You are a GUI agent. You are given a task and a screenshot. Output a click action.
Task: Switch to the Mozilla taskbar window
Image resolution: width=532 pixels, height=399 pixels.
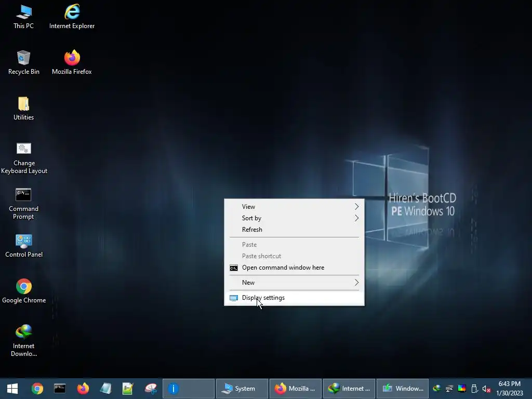296,389
